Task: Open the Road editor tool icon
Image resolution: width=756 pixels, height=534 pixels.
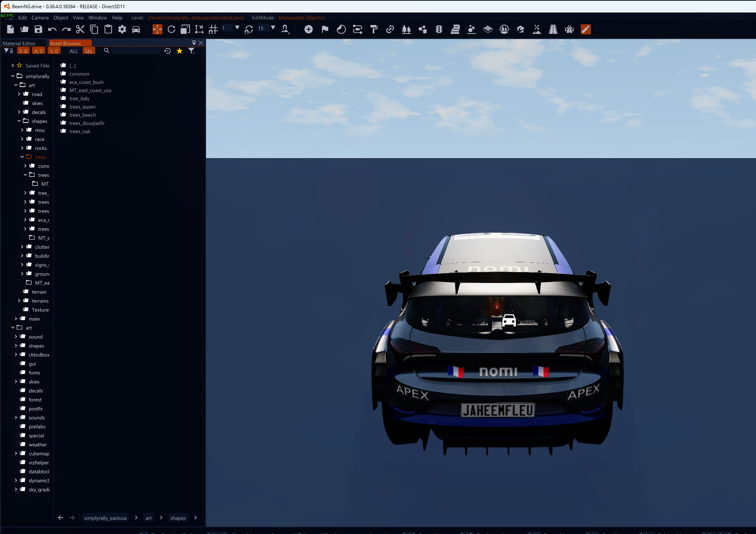Action: 553,29
